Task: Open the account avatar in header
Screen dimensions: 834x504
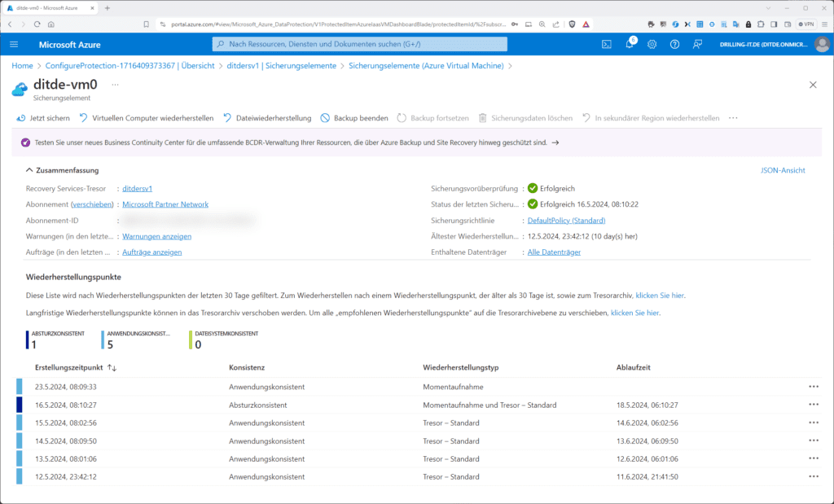Action: [x=822, y=44]
